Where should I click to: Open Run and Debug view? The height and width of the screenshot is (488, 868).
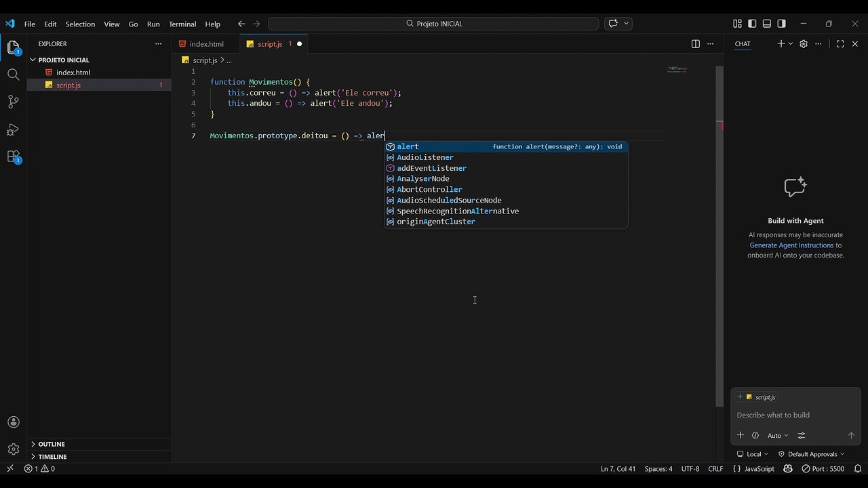pyautogui.click(x=13, y=129)
